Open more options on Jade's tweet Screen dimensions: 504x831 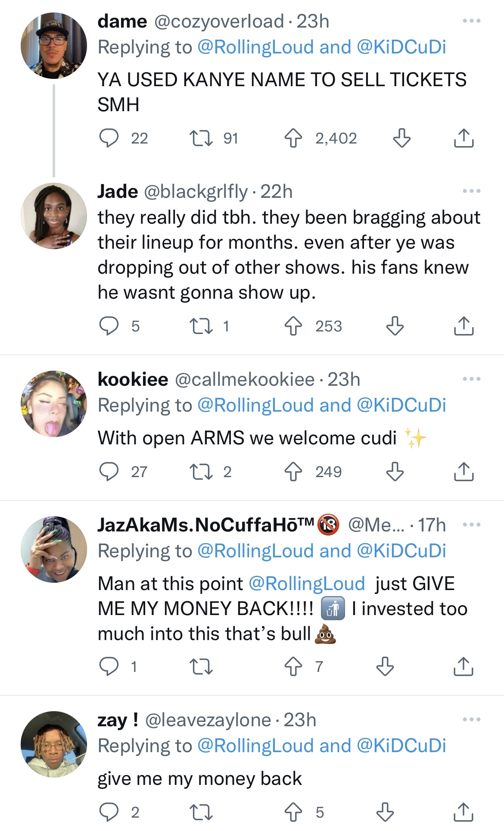(x=471, y=191)
